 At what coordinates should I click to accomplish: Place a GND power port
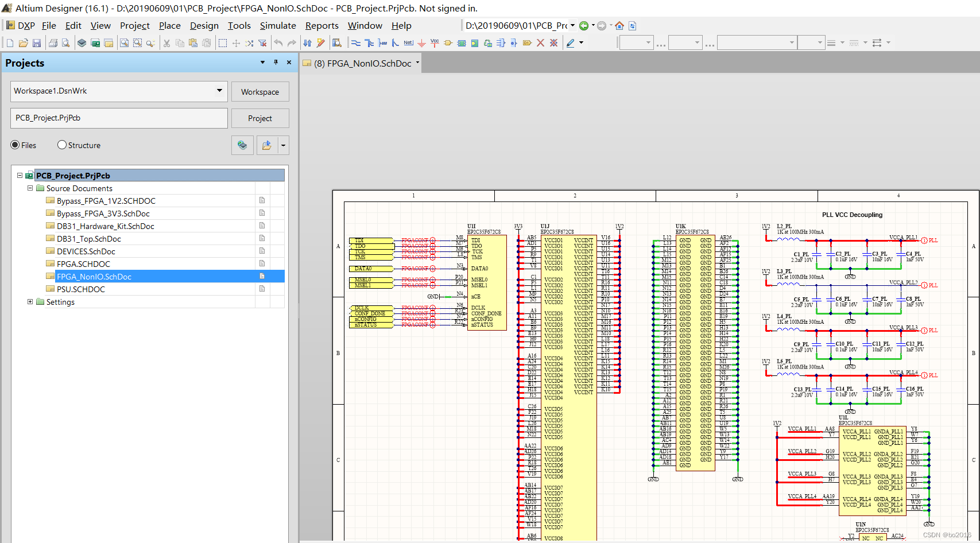[x=422, y=43]
